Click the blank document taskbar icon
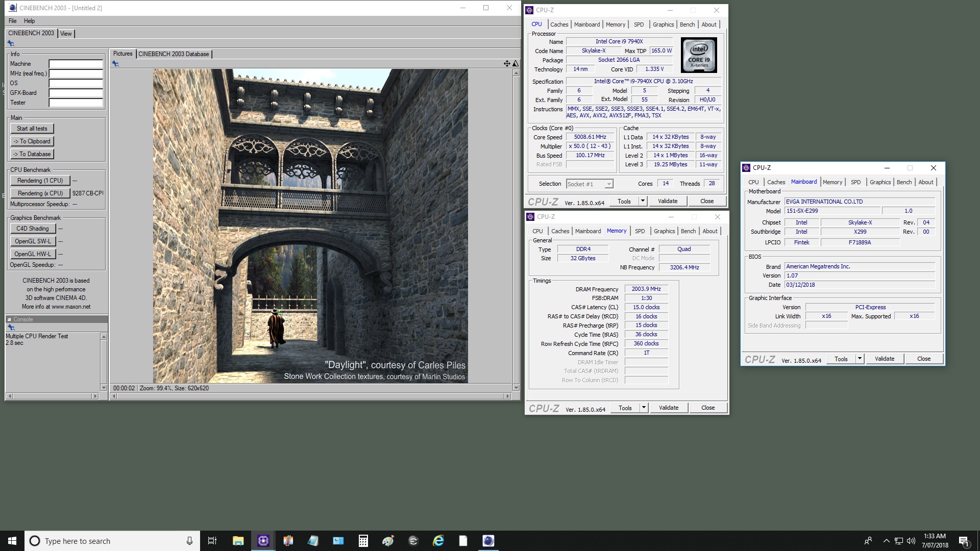 463,541
